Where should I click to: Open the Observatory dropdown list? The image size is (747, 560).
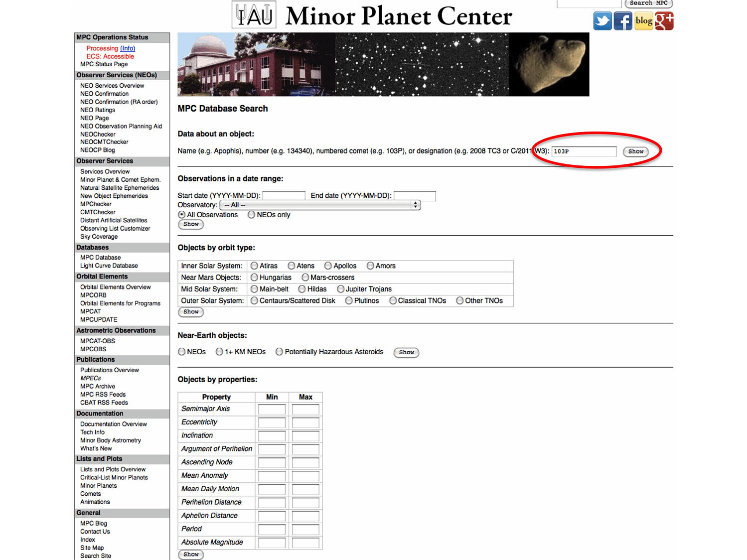click(x=320, y=205)
